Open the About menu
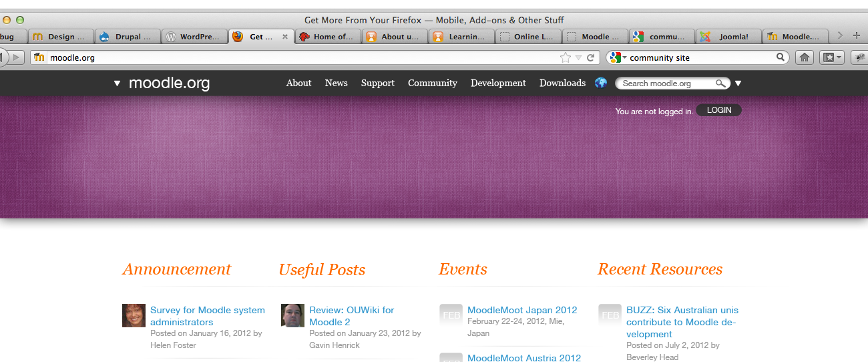The image size is (868, 362). [298, 83]
